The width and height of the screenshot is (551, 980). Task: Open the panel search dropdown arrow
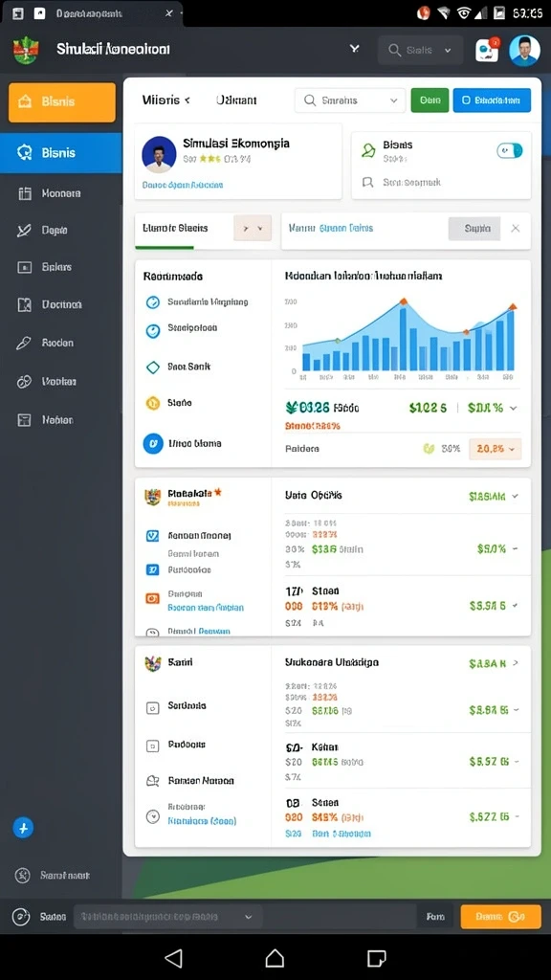coord(393,100)
